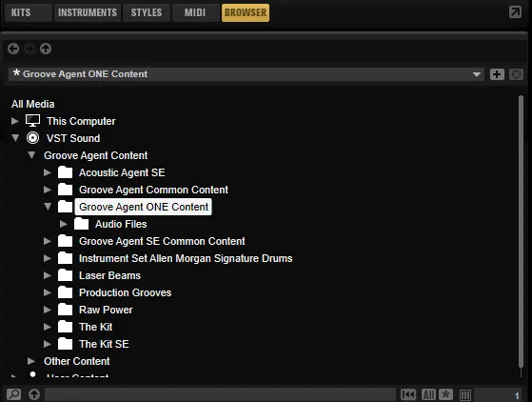Expand the Audio Files folder
Image resolution: width=532 pixels, height=402 pixels.
pos(64,224)
